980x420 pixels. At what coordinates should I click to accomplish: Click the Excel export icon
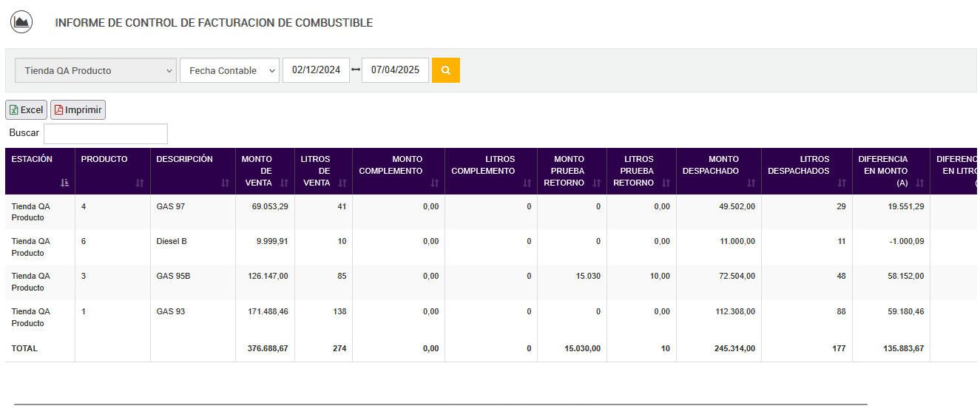(x=13, y=110)
